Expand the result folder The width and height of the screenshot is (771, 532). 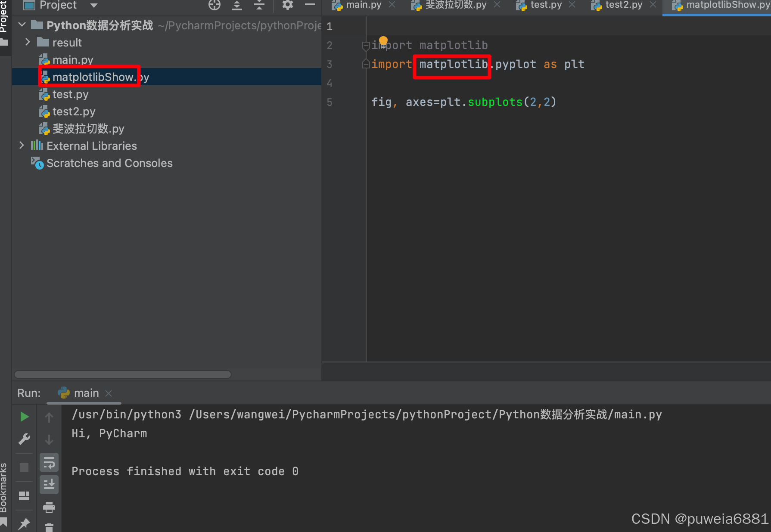pyautogui.click(x=28, y=42)
